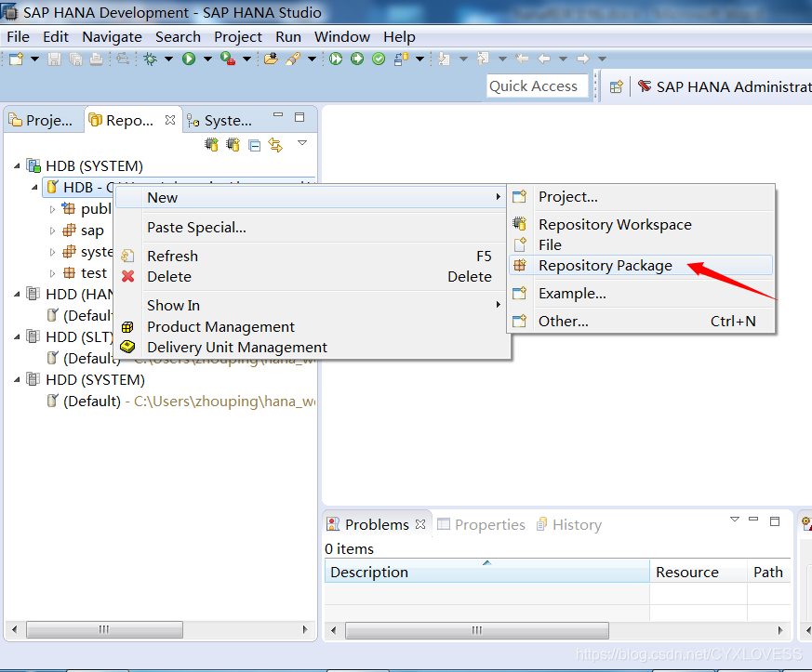Click the Save All toolbar icon

[x=75, y=59]
